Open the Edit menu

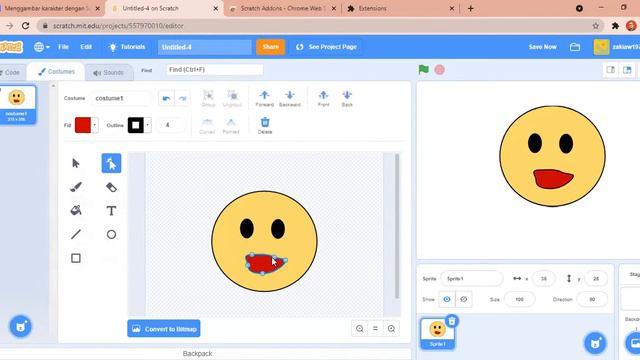click(86, 47)
